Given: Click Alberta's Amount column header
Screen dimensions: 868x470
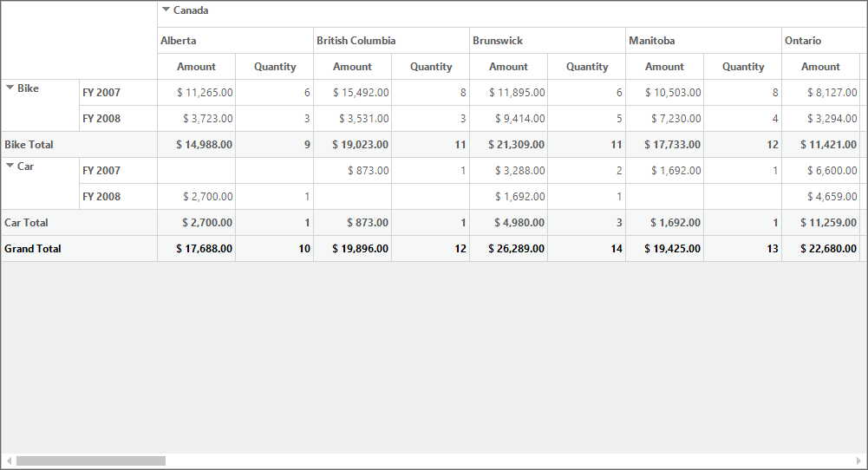Looking at the screenshot, I should pyautogui.click(x=197, y=67).
